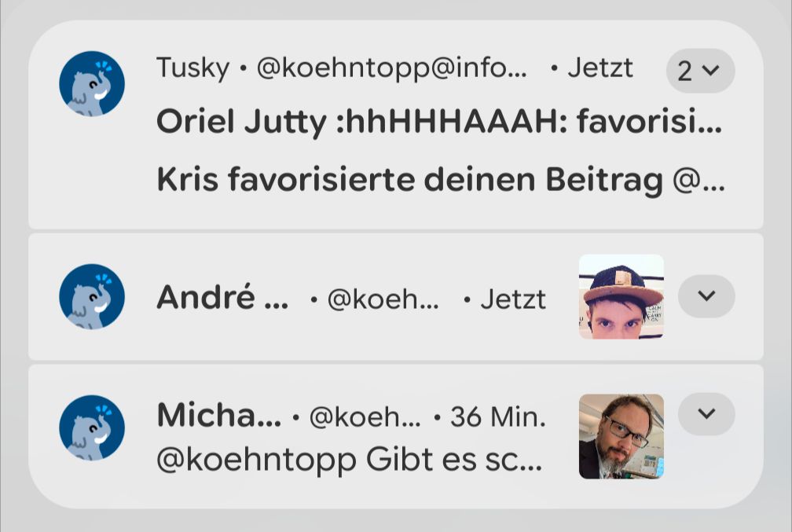Image resolution: width=792 pixels, height=532 pixels.
Task: Open the @koehntopp Gibt es sc... message text
Action: click(349, 460)
